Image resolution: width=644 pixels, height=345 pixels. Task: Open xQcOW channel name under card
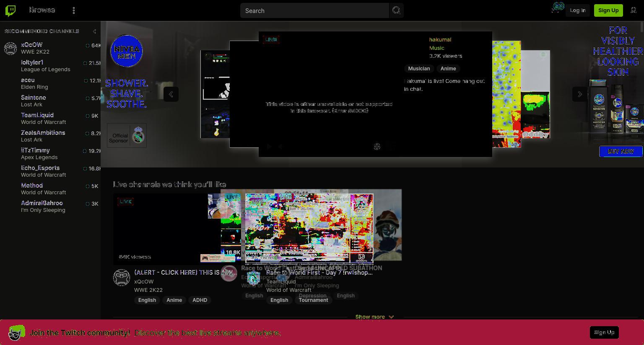pos(144,281)
